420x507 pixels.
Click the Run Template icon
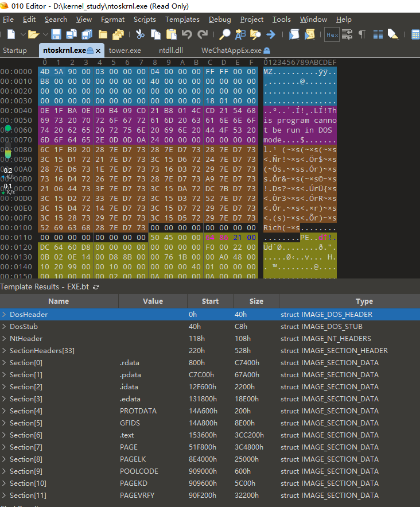[309, 34]
